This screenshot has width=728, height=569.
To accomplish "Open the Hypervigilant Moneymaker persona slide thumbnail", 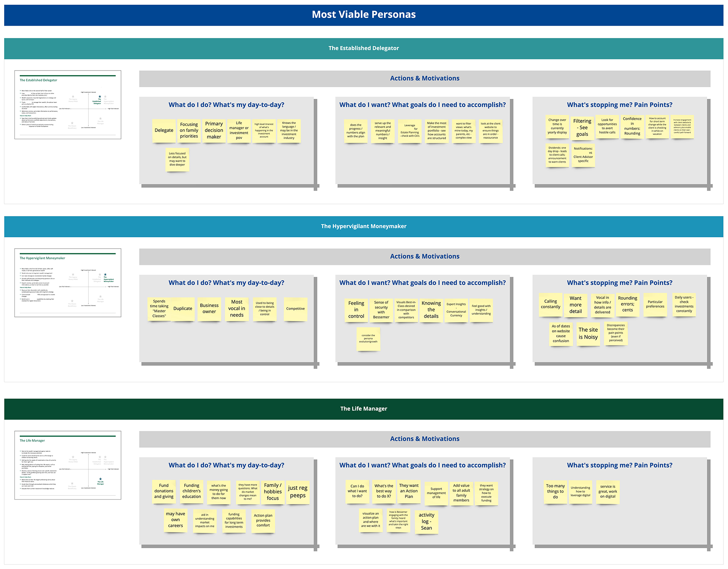I will (x=68, y=283).
